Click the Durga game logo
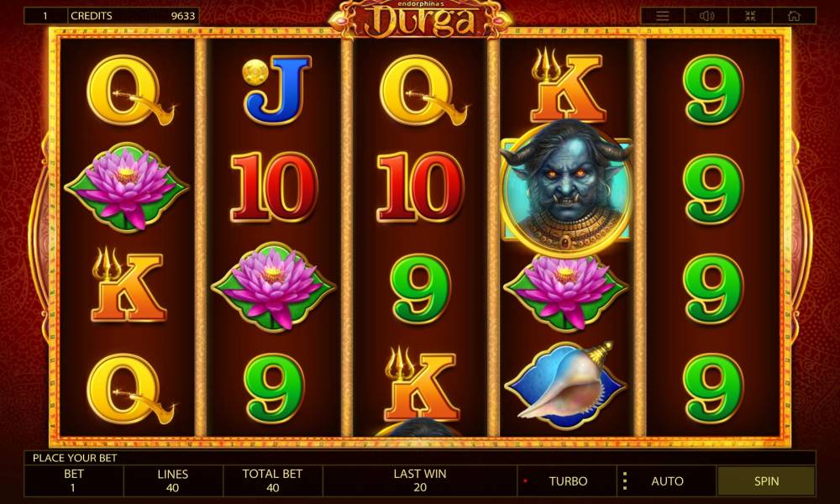 click(421, 19)
